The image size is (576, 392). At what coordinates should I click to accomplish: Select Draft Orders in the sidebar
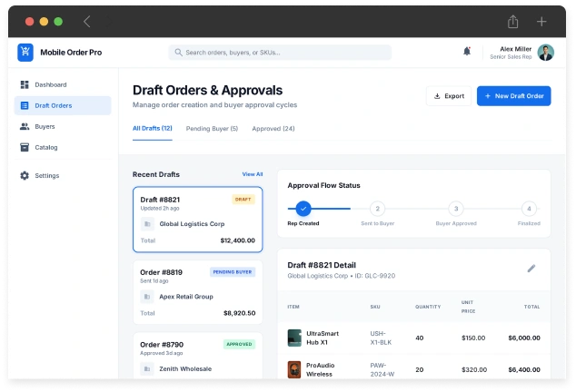coord(63,105)
